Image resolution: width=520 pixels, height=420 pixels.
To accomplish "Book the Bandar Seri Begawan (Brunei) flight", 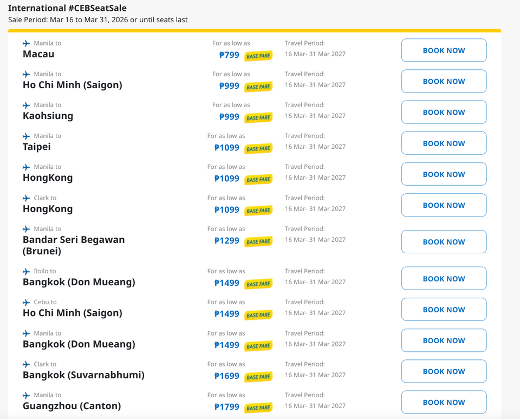I will [444, 241].
